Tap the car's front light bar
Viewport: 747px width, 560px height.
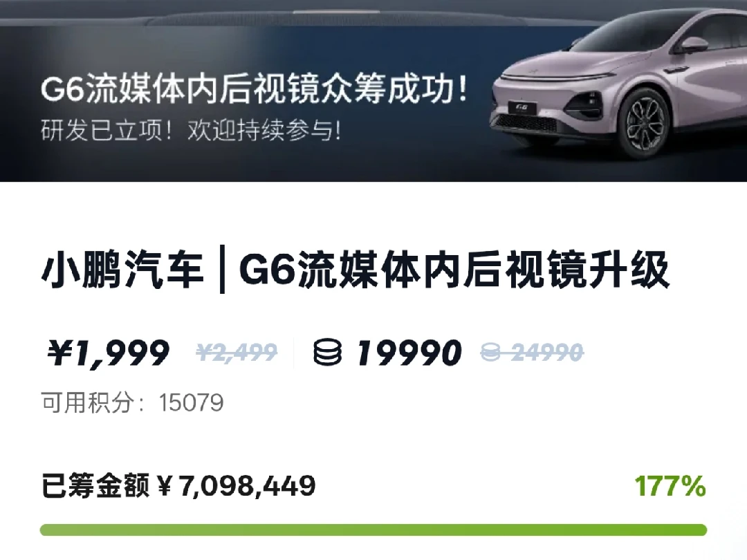(538, 79)
